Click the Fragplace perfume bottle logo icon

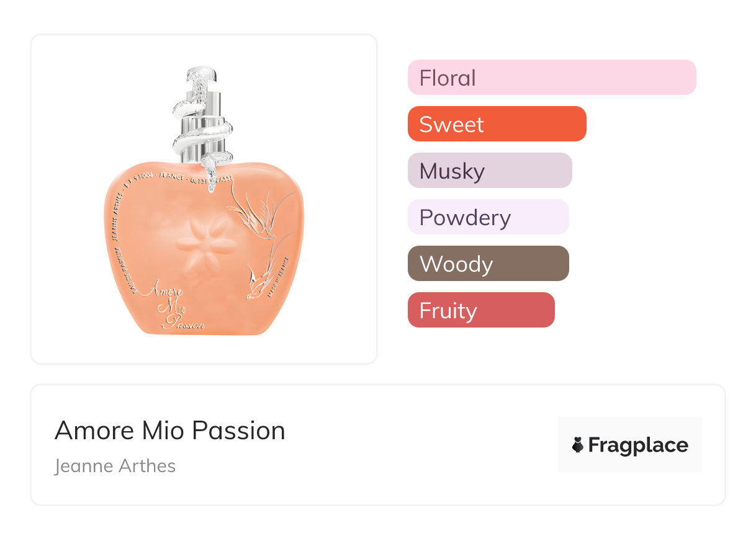578,445
